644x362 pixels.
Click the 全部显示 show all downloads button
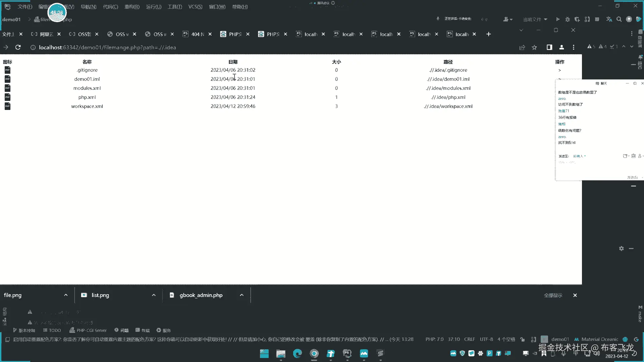553,295
